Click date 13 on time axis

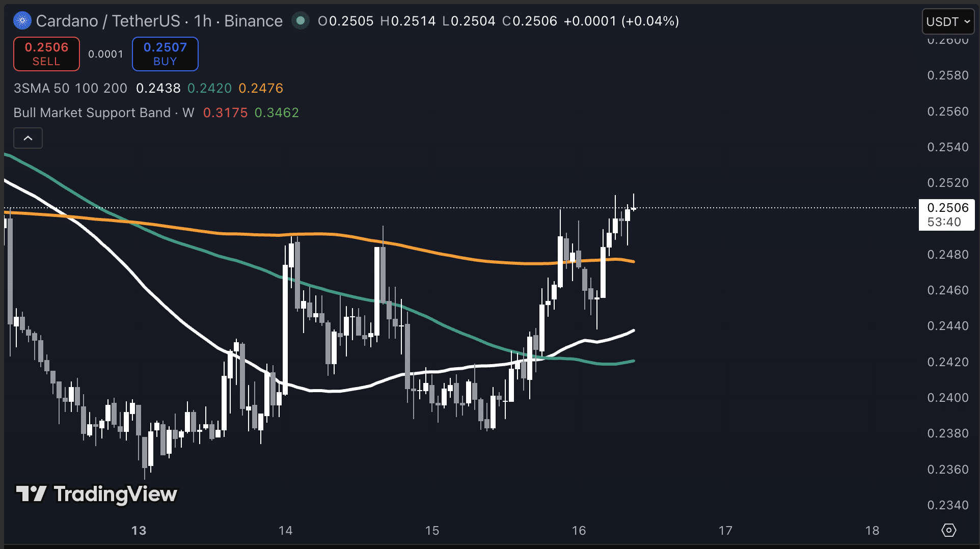[x=139, y=531]
